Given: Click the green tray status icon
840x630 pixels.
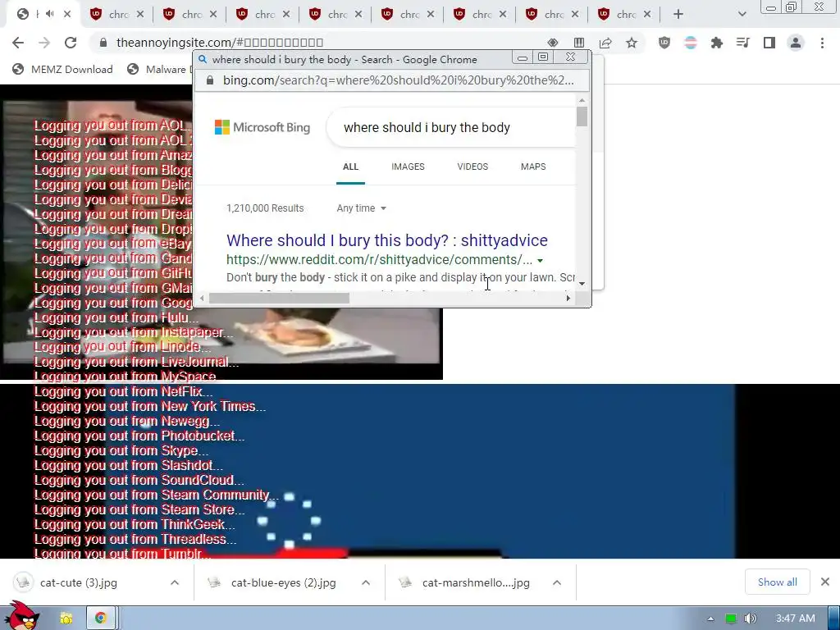Looking at the screenshot, I should click(731, 619).
